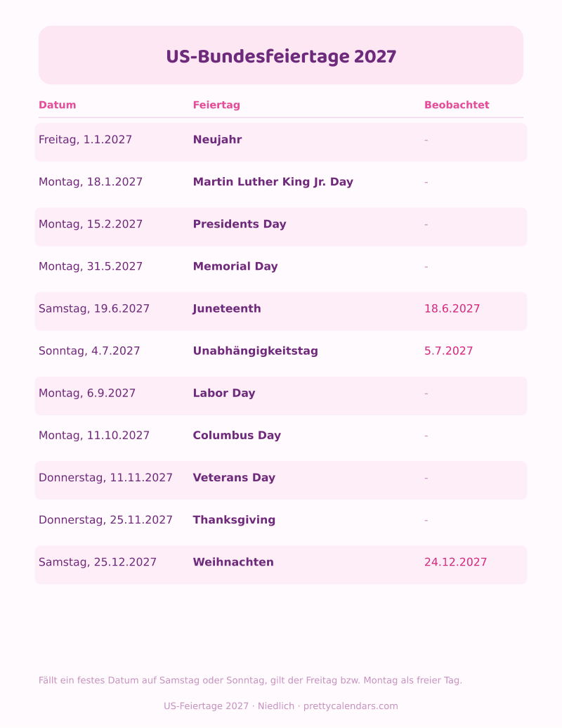The width and height of the screenshot is (562, 728).
Task: Click date Montag, 11.10.2027
Action: tap(93, 435)
